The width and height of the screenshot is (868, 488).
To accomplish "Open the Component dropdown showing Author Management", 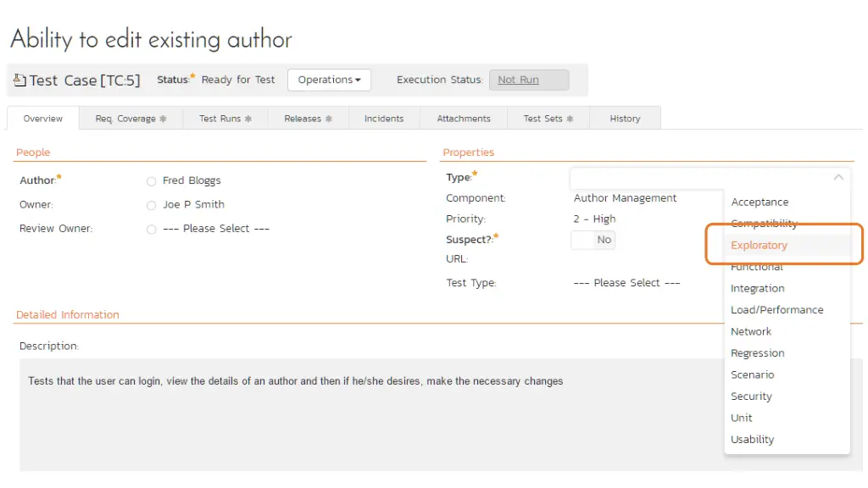I will 625,198.
